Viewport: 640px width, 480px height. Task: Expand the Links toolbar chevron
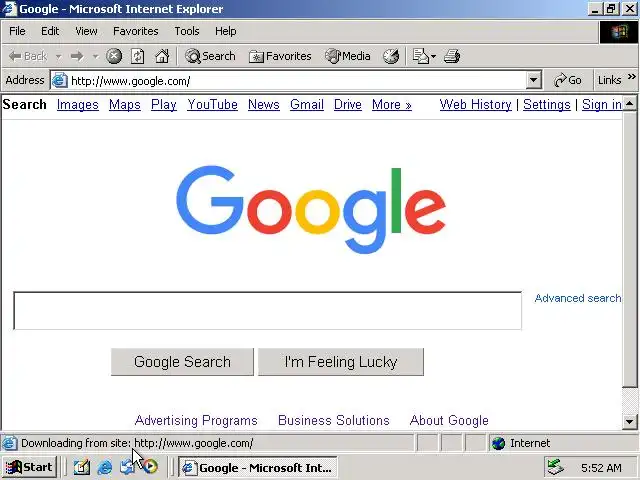631,77
